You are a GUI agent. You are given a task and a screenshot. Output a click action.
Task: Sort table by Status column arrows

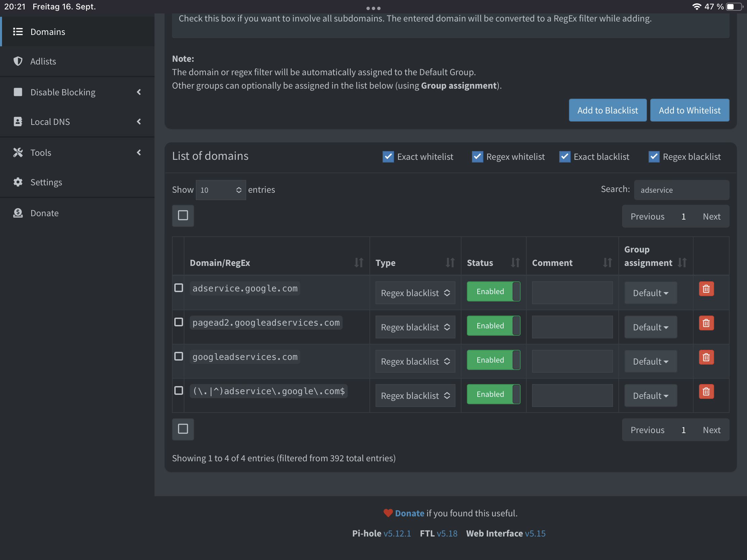coord(515,263)
